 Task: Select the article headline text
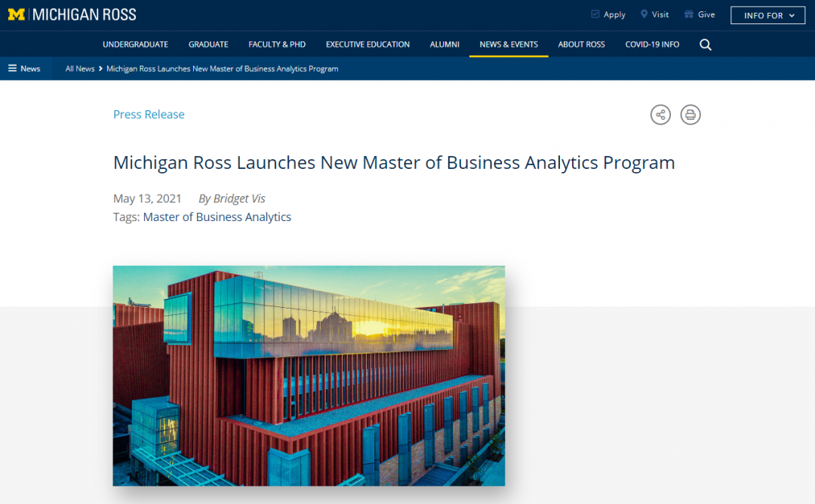tap(394, 163)
